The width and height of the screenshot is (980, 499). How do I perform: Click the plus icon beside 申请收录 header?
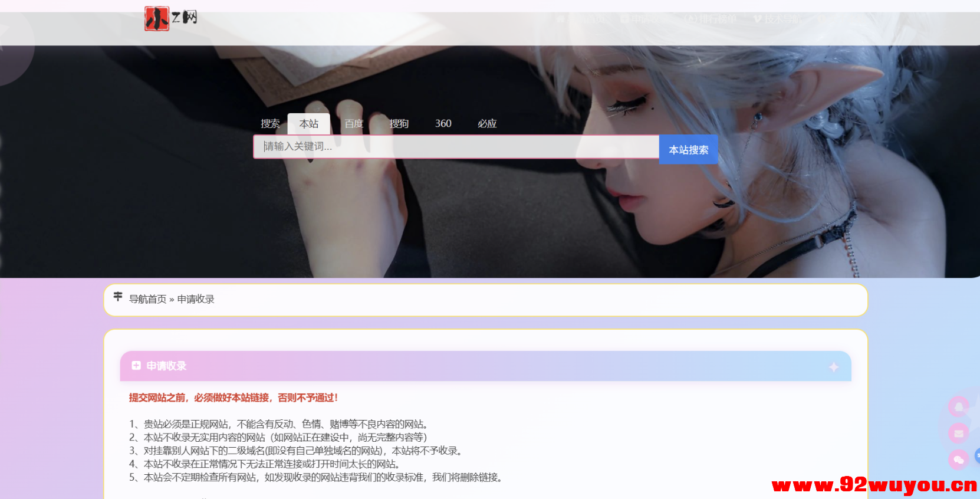coord(136,366)
